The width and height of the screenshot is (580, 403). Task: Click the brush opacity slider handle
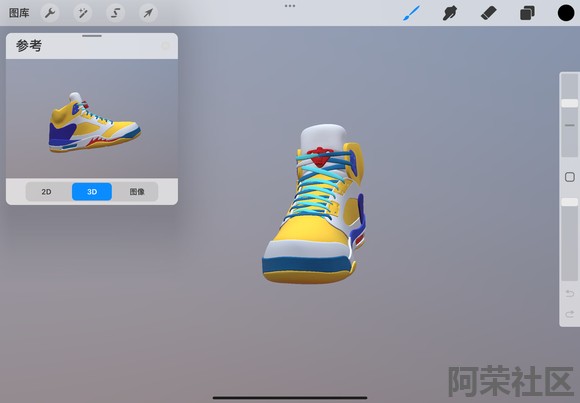coord(570,202)
